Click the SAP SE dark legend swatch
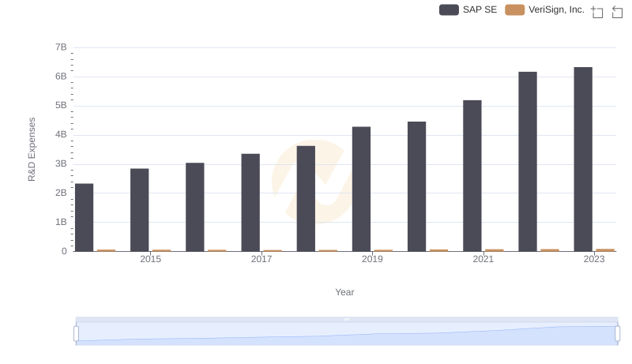The height and width of the screenshot is (364, 632). [449, 9]
